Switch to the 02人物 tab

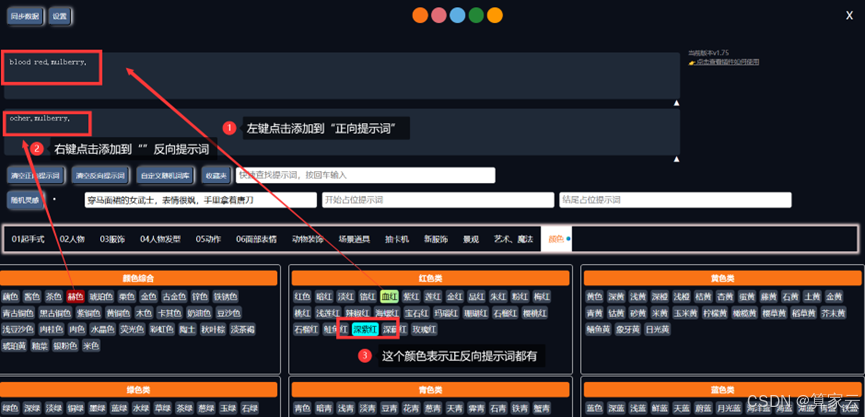coord(72,239)
